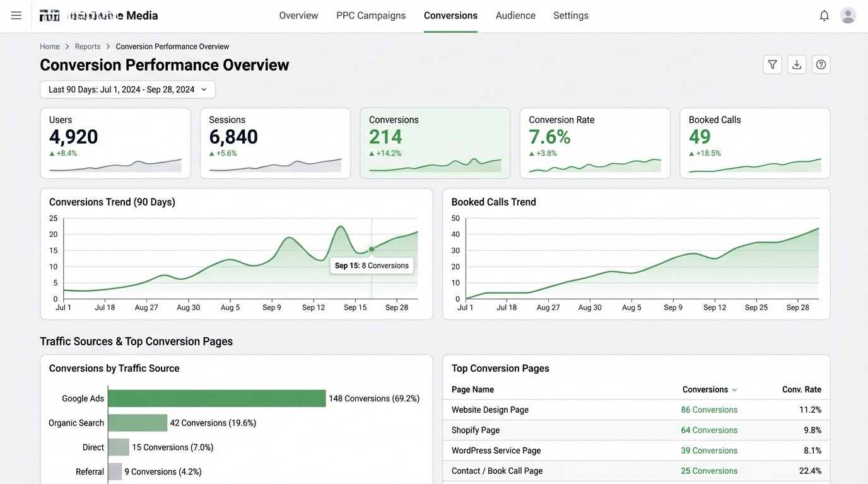The height and width of the screenshot is (484, 868).
Task: Select the Google Ads bar in the traffic chart
Action: coord(216,398)
